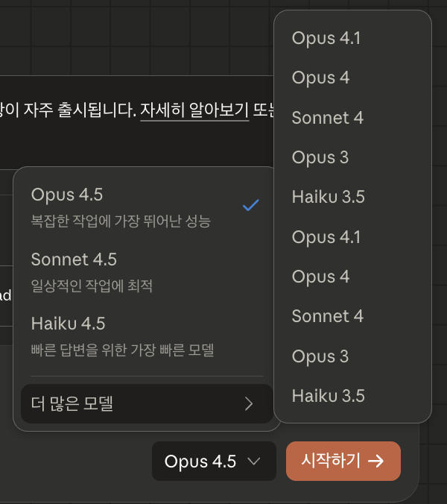Open the Opus 4.5 model selector dropdown
This screenshot has height=504, width=447.
coord(214,462)
